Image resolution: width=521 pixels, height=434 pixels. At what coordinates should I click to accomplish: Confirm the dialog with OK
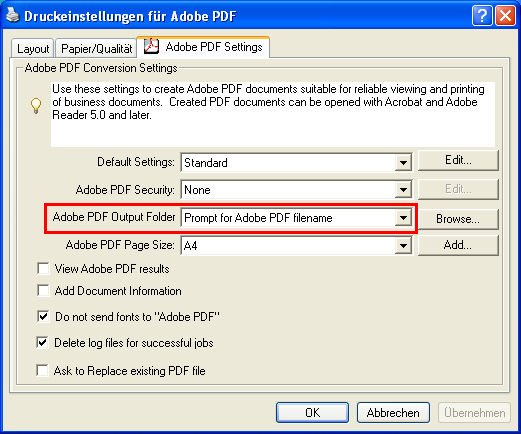click(312, 413)
